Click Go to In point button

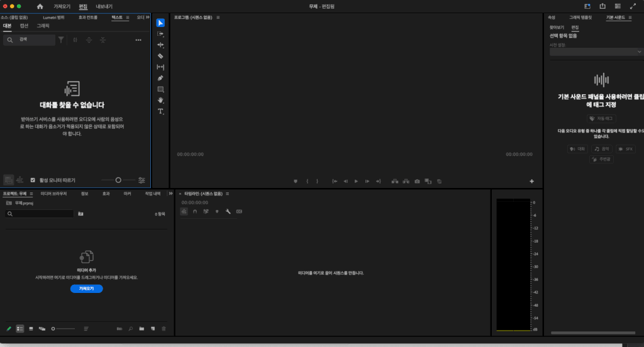click(x=335, y=181)
